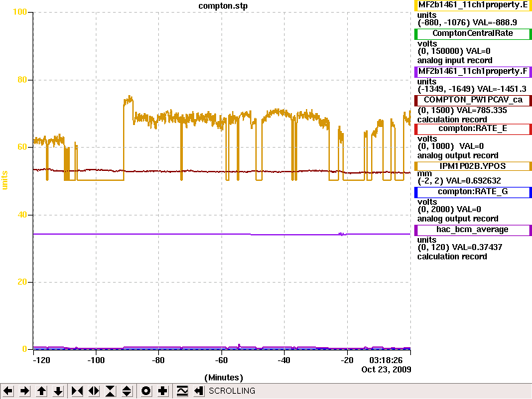Click the 03:18:26 time label
Viewport: 532px width, 399px height.
point(386,360)
